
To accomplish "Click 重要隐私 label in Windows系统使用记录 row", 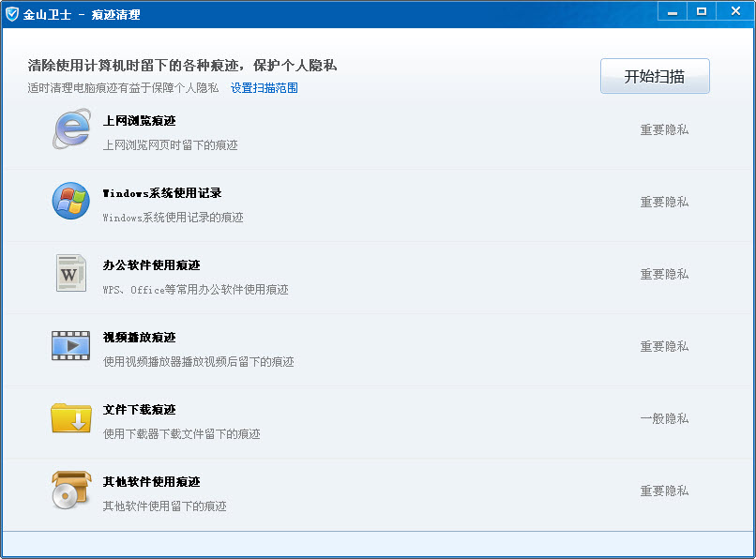I will [x=664, y=202].
